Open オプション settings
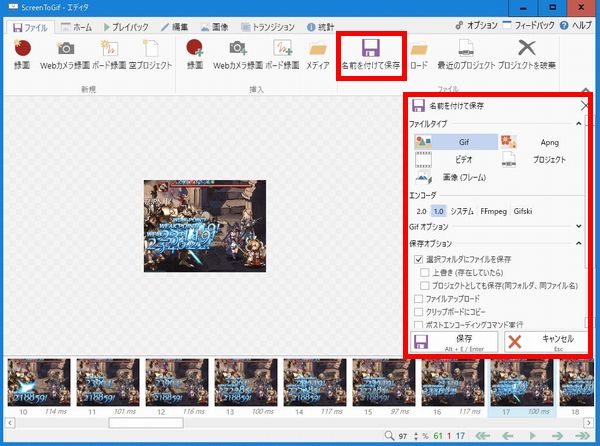Image resolution: width=600 pixels, height=446 pixels. [x=476, y=26]
